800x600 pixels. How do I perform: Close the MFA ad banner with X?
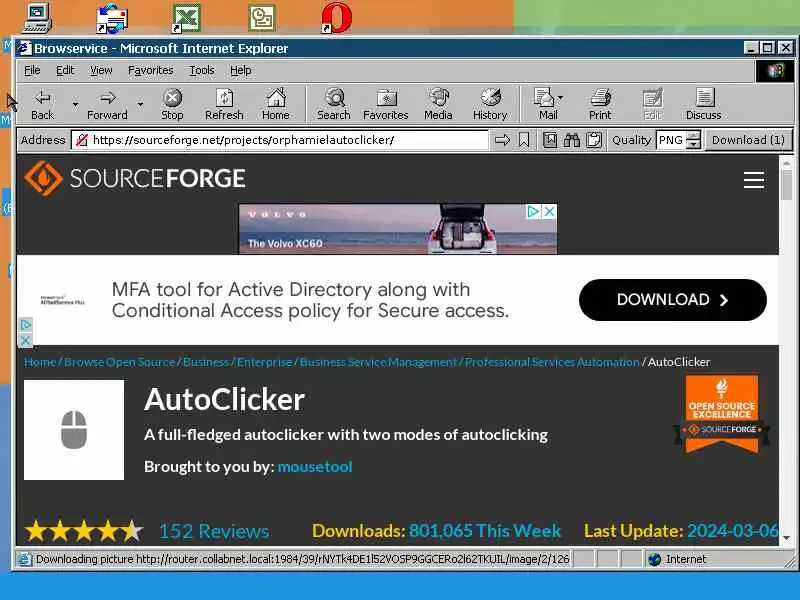26,340
